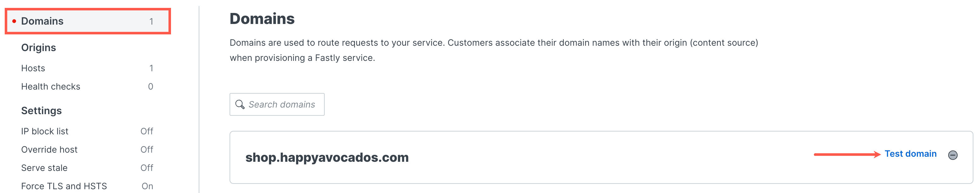Click the Domains count badge showing 1

pyautogui.click(x=152, y=21)
